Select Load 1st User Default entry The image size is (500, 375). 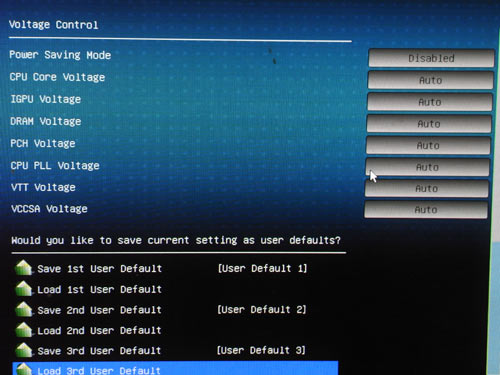click(99, 289)
